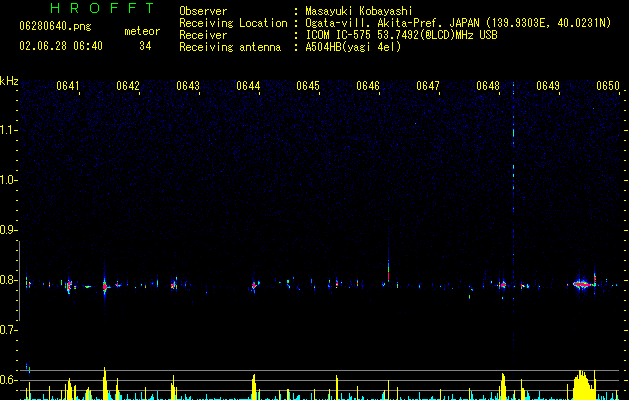Image resolution: width=629 pixels, height=400 pixels.
Task: Click the 0.9 kHz axis label
Action: [8, 230]
